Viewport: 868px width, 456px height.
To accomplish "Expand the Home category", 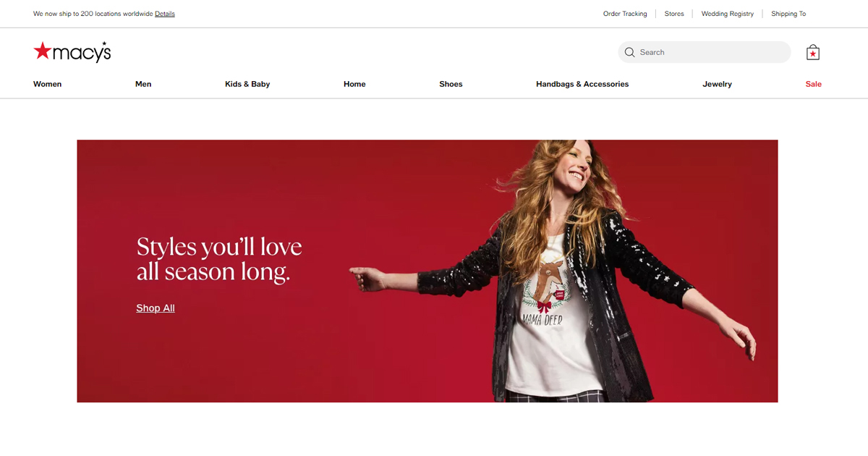I will click(354, 84).
